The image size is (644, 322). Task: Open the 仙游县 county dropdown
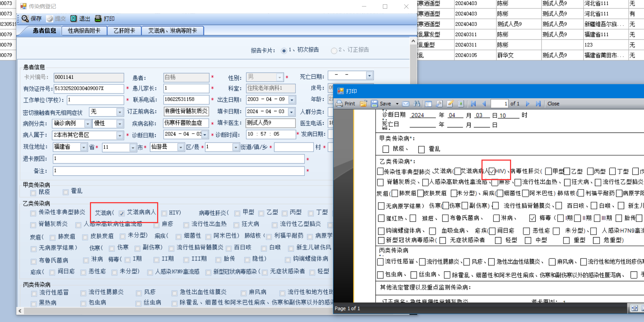pyautogui.click(x=181, y=147)
